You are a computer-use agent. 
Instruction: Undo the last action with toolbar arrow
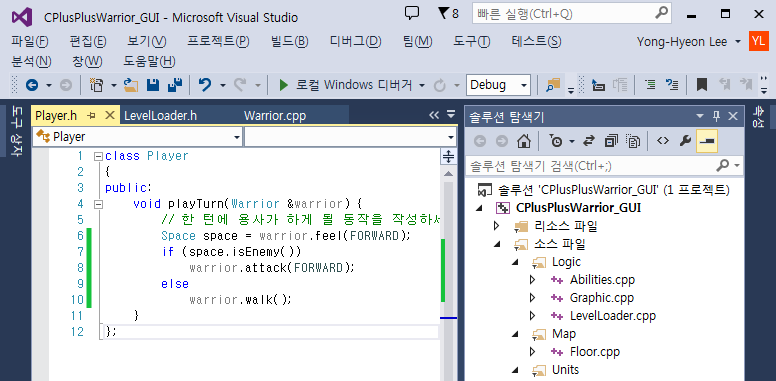click(x=204, y=85)
